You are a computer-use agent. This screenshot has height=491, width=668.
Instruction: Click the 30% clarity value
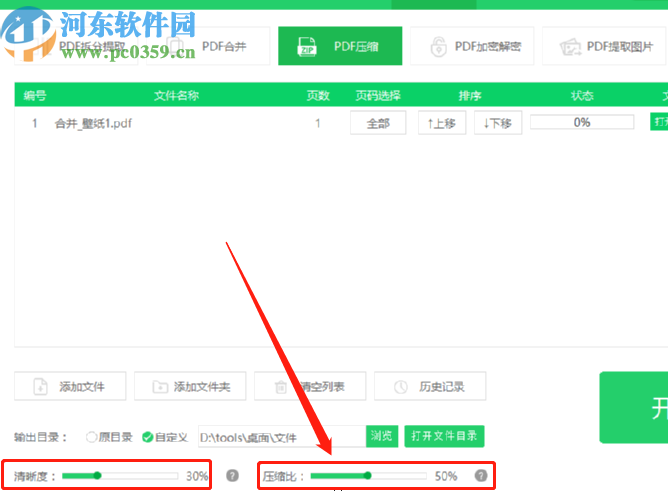point(197,476)
